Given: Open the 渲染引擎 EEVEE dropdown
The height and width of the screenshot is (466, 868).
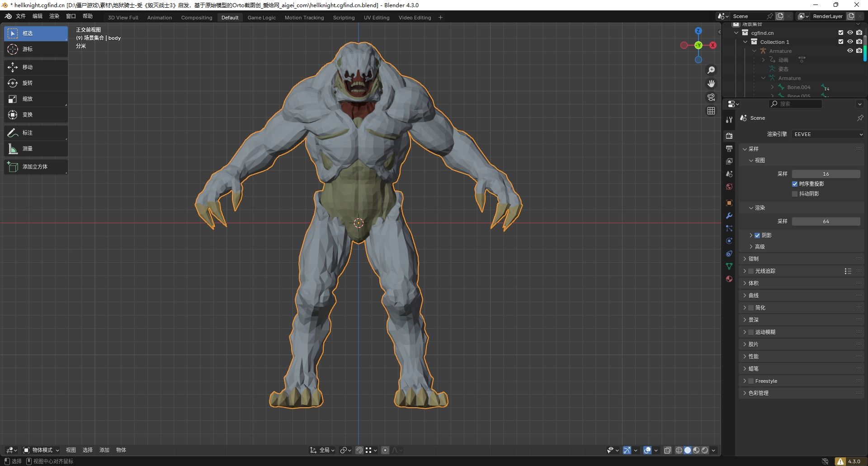Looking at the screenshot, I should pos(828,134).
